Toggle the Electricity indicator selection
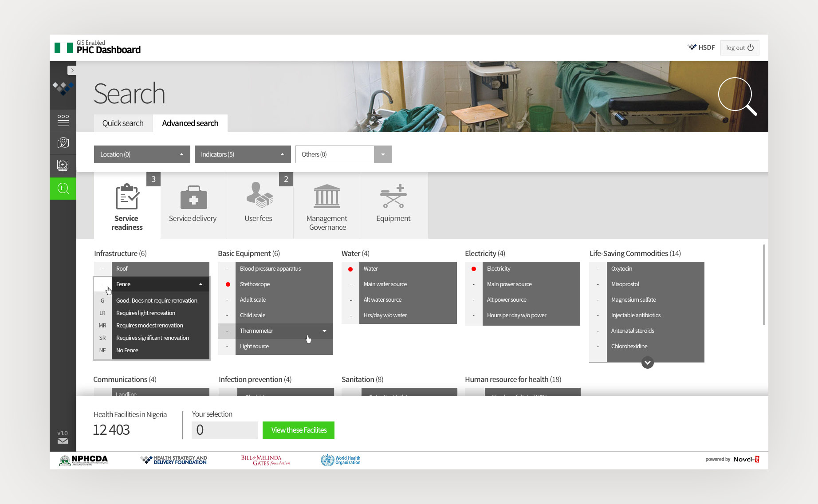 (x=474, y=269)
